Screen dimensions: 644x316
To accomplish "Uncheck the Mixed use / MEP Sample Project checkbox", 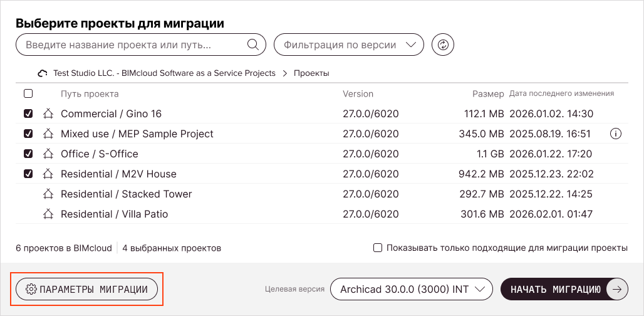I will (x=28, y=134).
